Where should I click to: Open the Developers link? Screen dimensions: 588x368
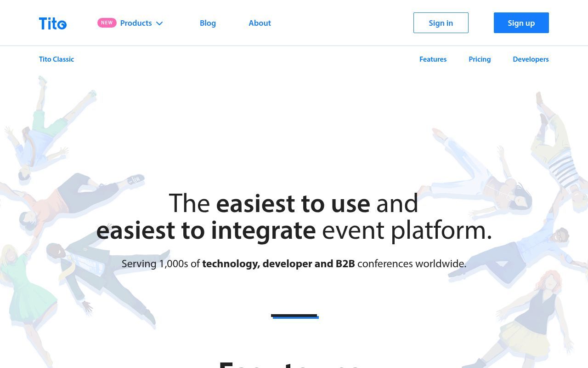tap(531, 59)
